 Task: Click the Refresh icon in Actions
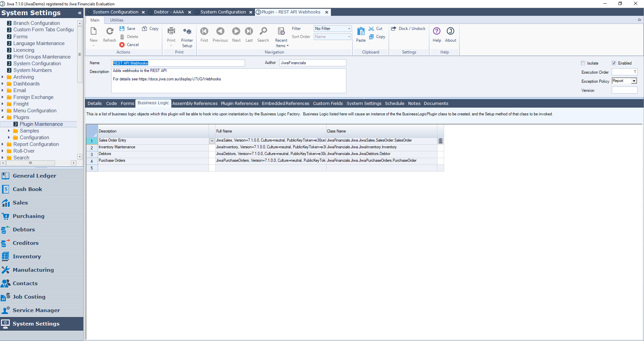click(x=110, y=32)
